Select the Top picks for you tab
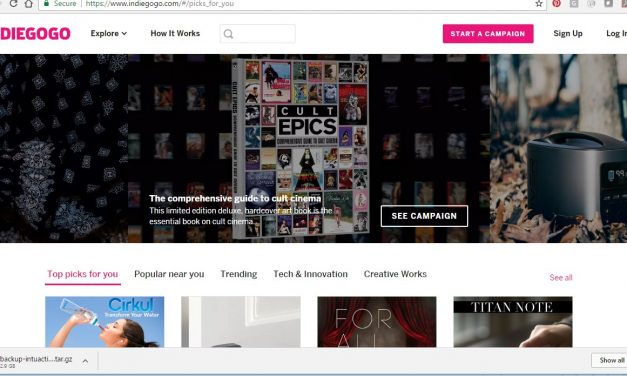The height and width of the screenshot is (376, 627). (x=83, y=274)
